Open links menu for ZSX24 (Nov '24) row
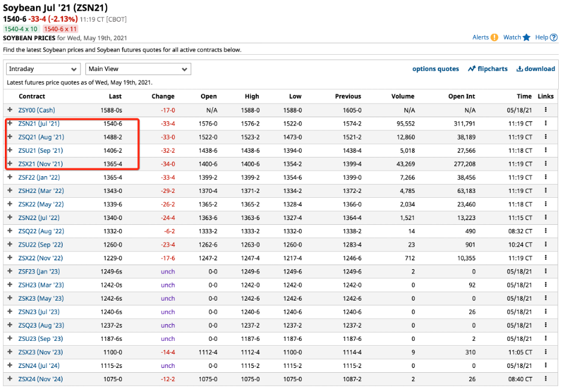Screen dimensions: 563x392 click(546, 379)
